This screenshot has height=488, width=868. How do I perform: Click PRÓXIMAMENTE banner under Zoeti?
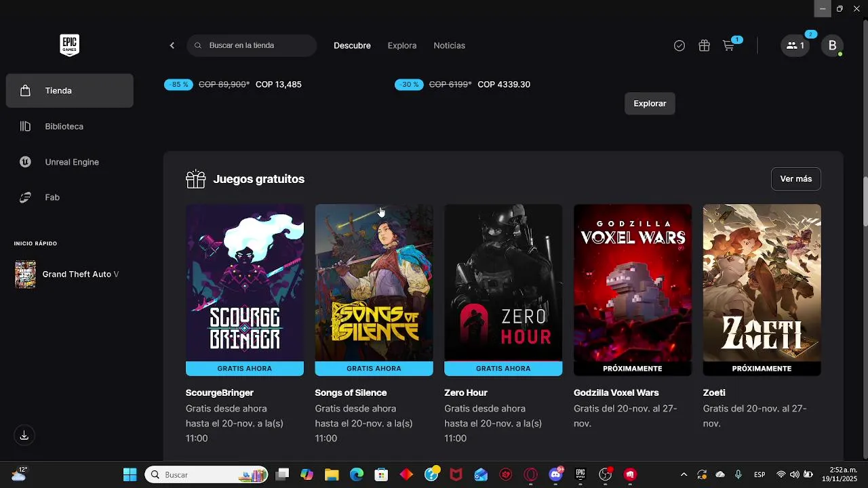point(762,369)
